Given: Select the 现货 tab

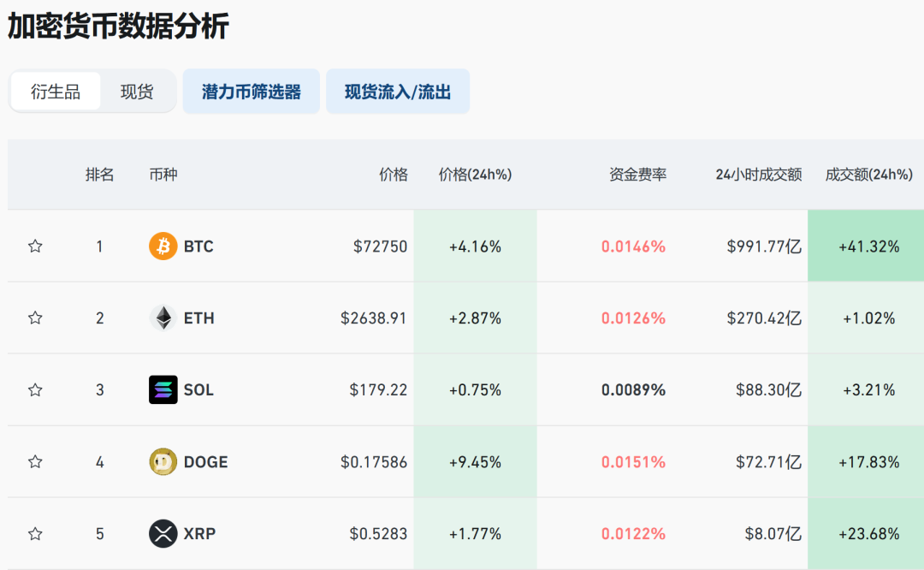Looking at the screenshot, I should click(137, 92).
